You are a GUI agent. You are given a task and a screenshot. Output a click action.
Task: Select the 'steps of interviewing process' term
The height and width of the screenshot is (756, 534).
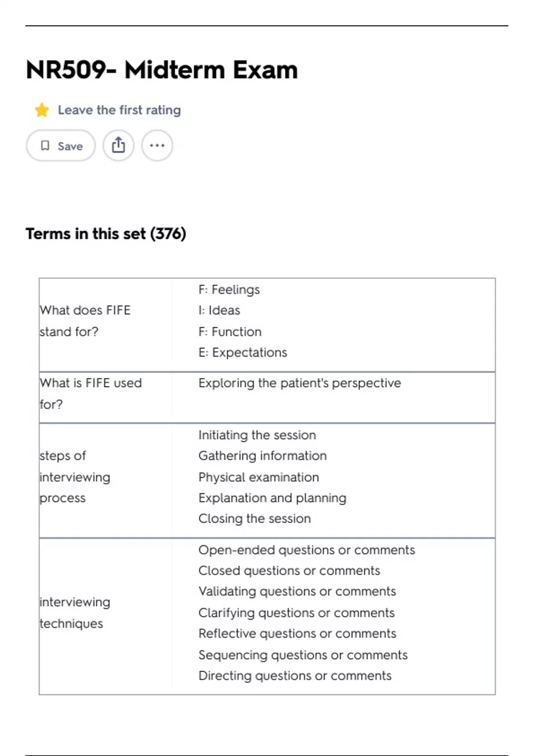(75, 477)
